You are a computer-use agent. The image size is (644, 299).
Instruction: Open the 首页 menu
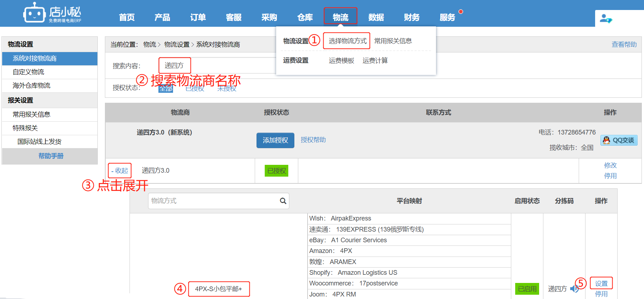pos(127,17)
